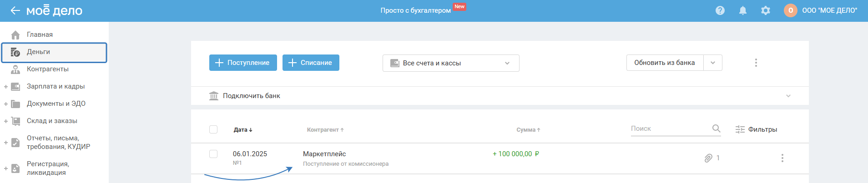Open the toolbar three-dot menu
Screen dimensions: 868x183
coord(756,63)
